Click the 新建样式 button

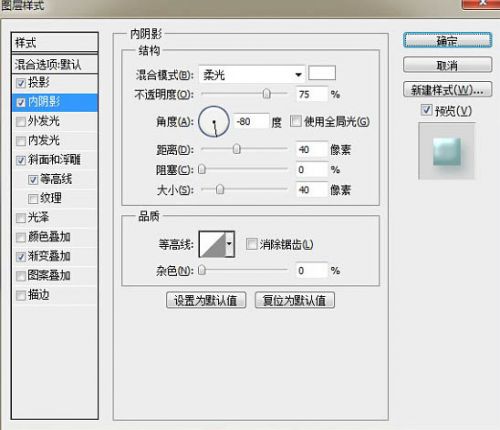tap(447, 89)
